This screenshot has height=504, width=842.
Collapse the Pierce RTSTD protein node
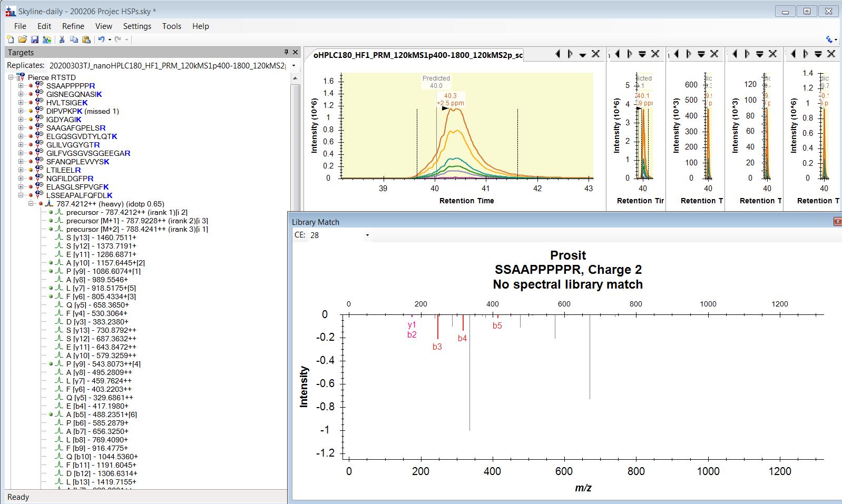[x=12, y=77]
